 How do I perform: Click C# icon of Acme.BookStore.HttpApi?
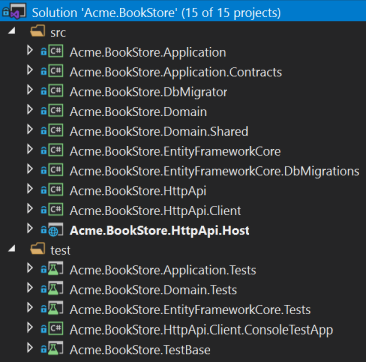point(55,190)
